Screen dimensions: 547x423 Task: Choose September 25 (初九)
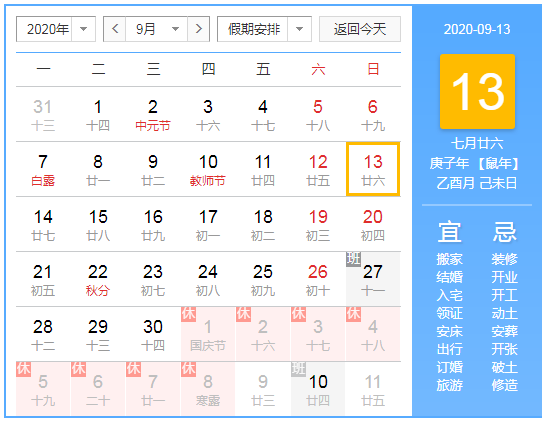point(263,279)
